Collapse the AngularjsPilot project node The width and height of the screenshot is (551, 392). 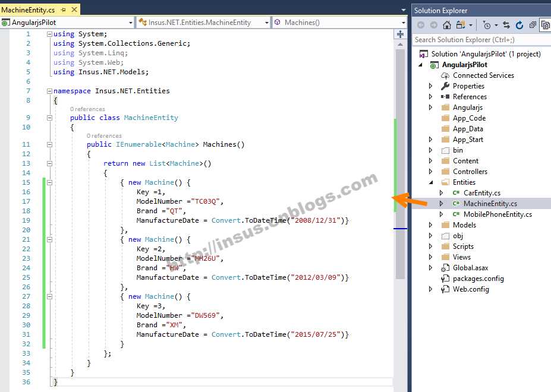(420, 65)
